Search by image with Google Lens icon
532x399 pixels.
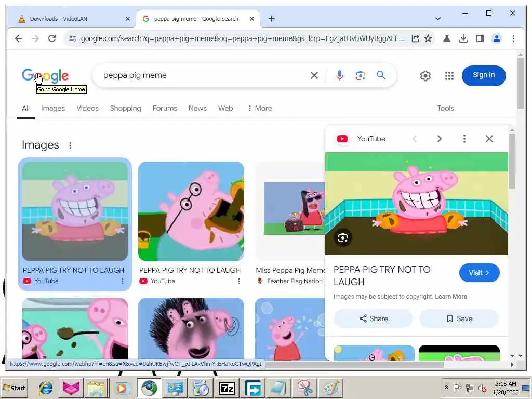pyautogui.click(x=361, y=75)
